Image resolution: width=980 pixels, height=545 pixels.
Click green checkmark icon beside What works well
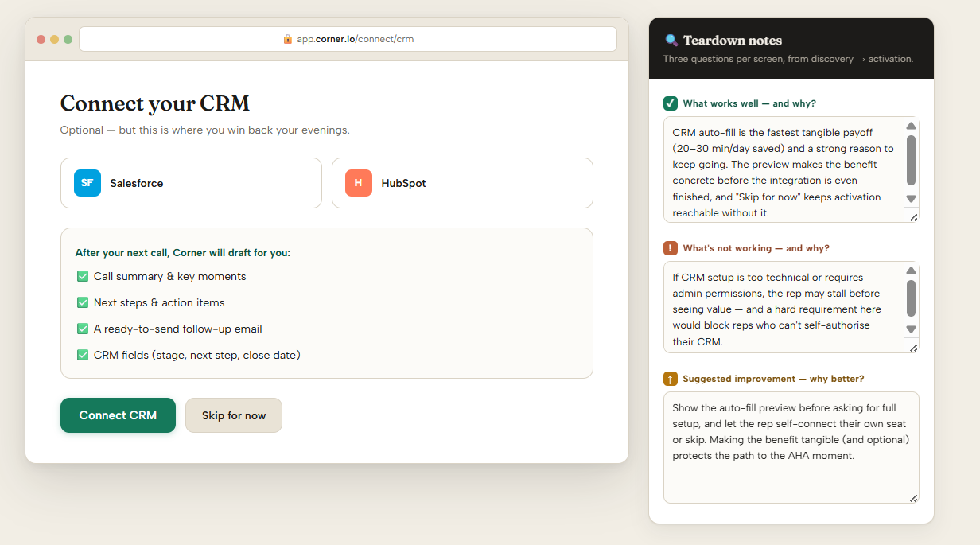(x=671, y=103)
